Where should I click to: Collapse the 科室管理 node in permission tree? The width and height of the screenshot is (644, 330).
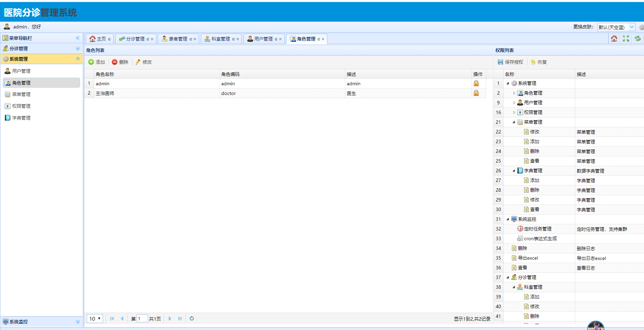tap(514, 287)
